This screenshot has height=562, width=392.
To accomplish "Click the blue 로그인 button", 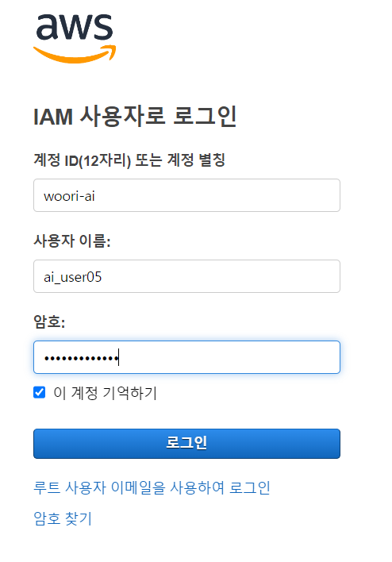I will pyautogui.click(x=186, y=444).
